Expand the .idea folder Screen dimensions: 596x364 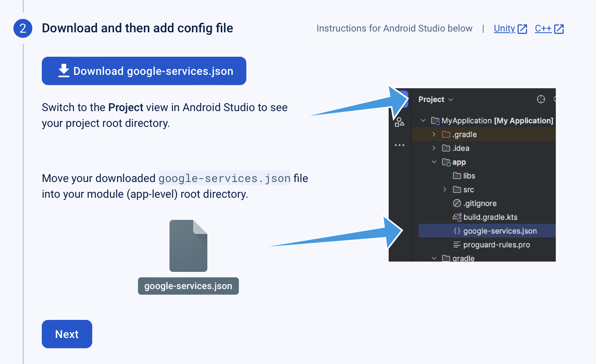(434, 148)
